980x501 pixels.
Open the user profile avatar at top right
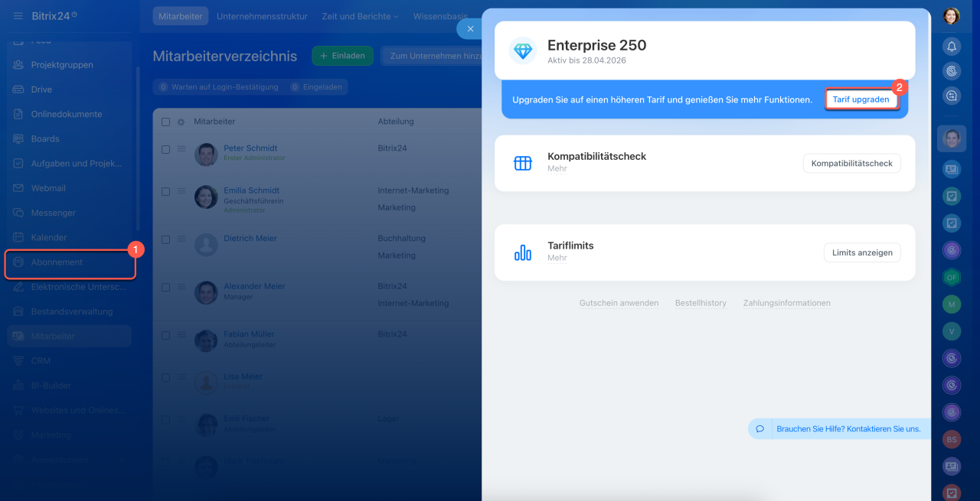(x=952, y=16)
